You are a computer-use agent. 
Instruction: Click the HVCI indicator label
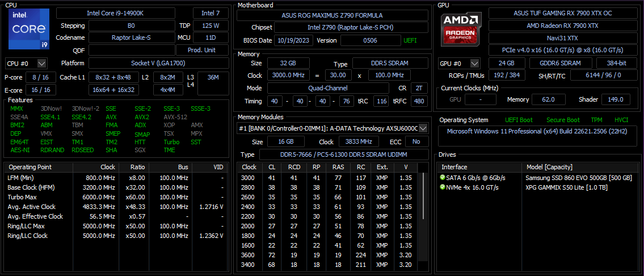[621, 120]
